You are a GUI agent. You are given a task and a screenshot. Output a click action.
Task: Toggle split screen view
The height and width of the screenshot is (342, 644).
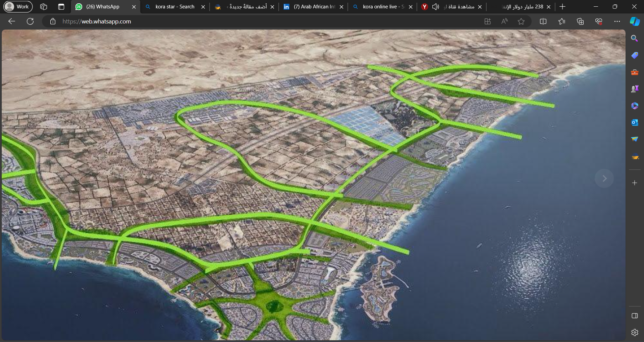point(543,21)
